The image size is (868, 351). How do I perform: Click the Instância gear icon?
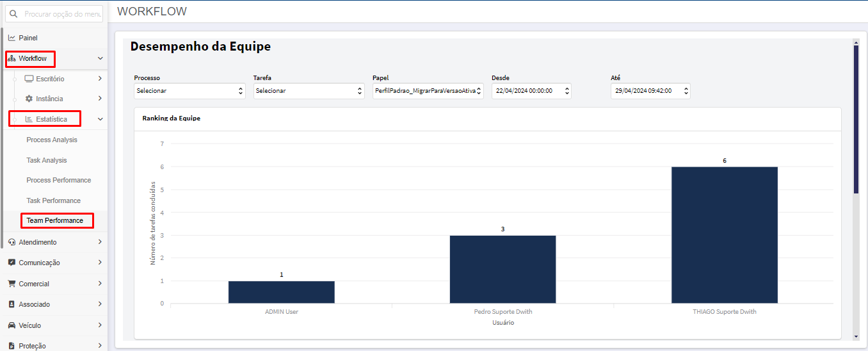(x=29, y=99)
